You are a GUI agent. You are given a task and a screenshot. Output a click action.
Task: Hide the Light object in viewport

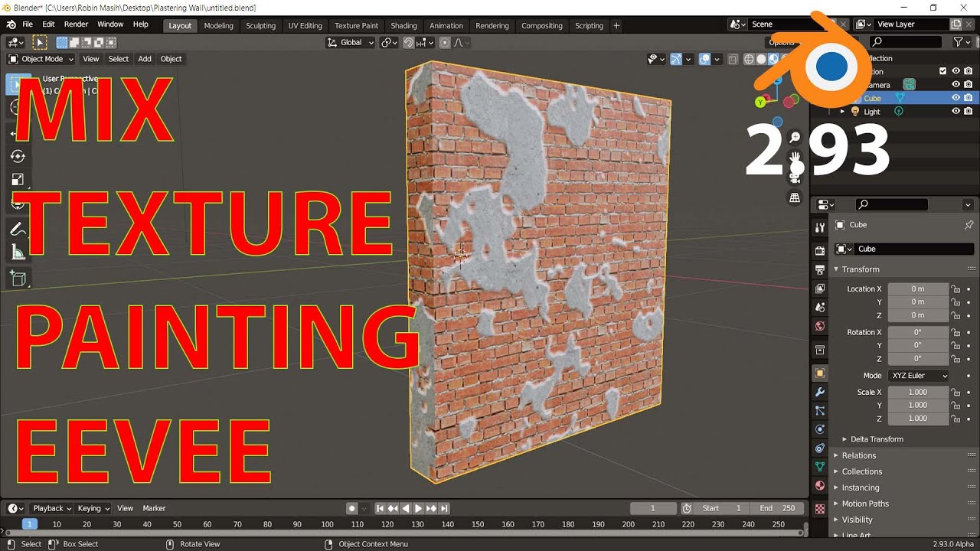click(x=955, y=111)
